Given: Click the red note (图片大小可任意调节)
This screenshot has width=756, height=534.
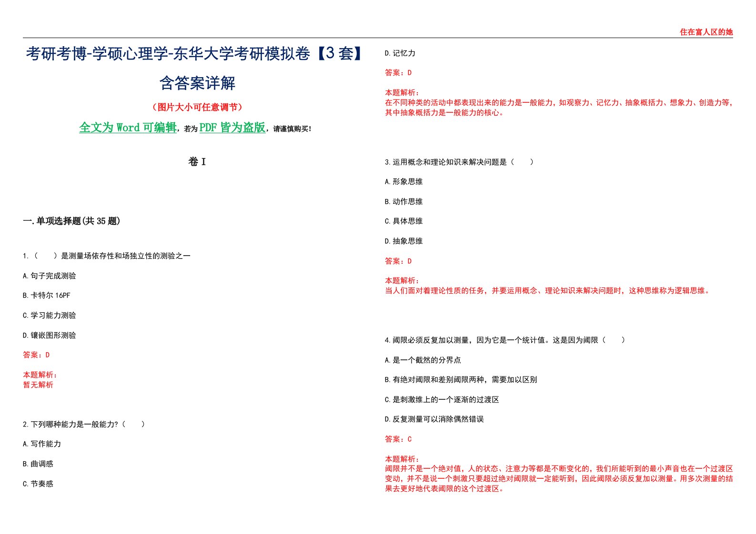Looking at the screenshot, I should tap(197, 107).
